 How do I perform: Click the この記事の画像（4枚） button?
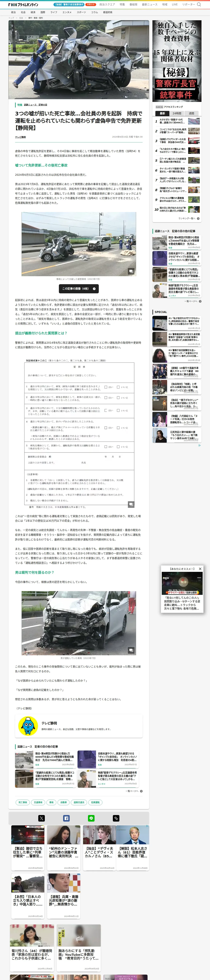[79, 289]
